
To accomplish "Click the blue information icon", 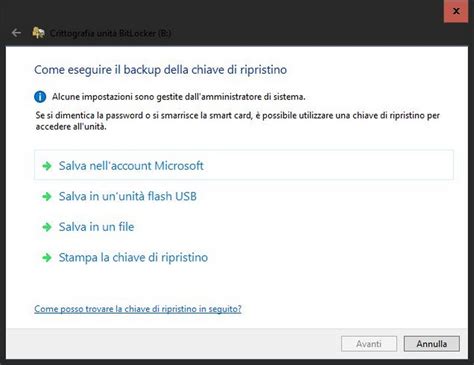I will point(40,97).
